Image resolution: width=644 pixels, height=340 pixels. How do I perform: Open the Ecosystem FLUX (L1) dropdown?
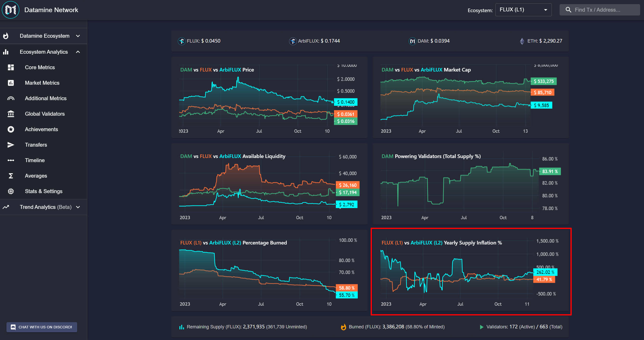coord(523,10)
